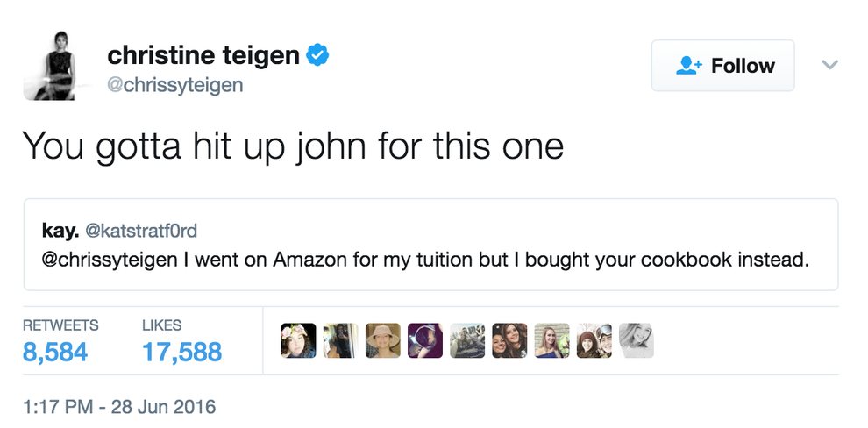
Task: Click the purple background liker avatar
Action: [x=425, y=341]
